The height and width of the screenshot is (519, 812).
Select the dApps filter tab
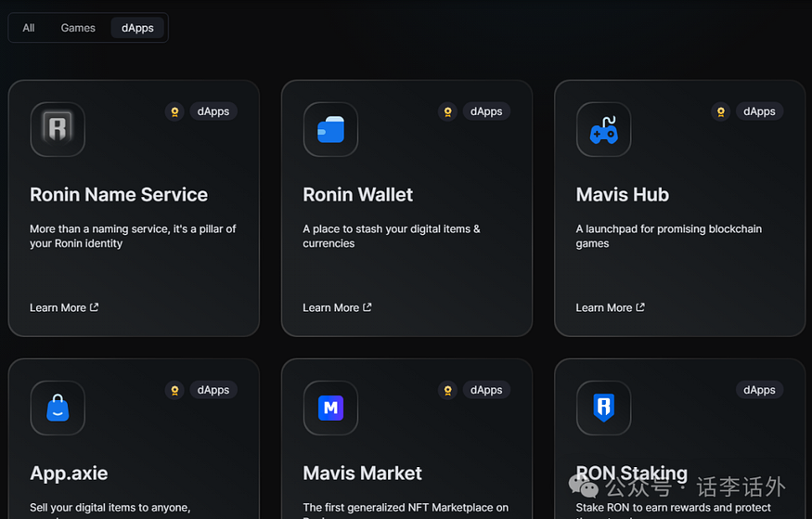[137, 28]
